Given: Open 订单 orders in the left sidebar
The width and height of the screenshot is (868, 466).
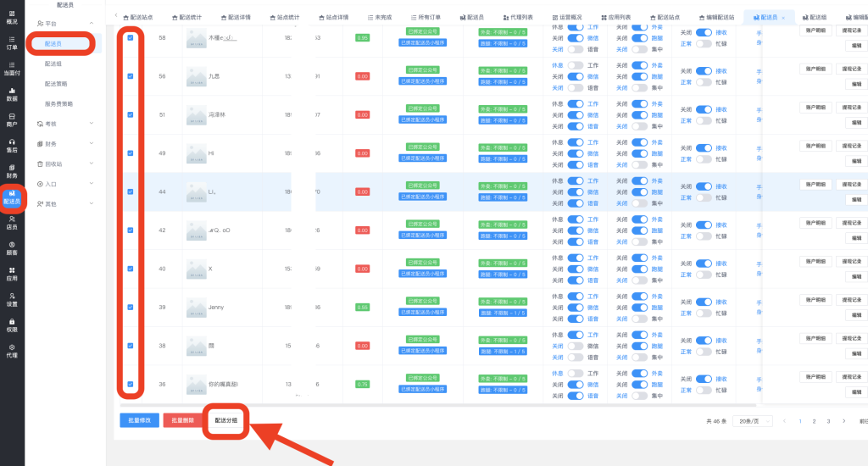Looking at the screenshot, I should [x=12, y=43].
